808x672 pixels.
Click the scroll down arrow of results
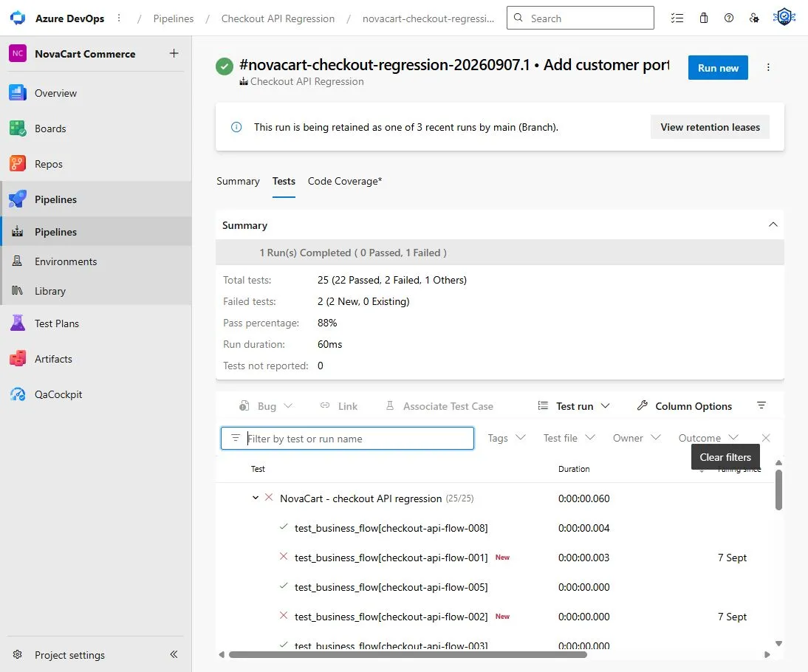[x=778, y=643]
